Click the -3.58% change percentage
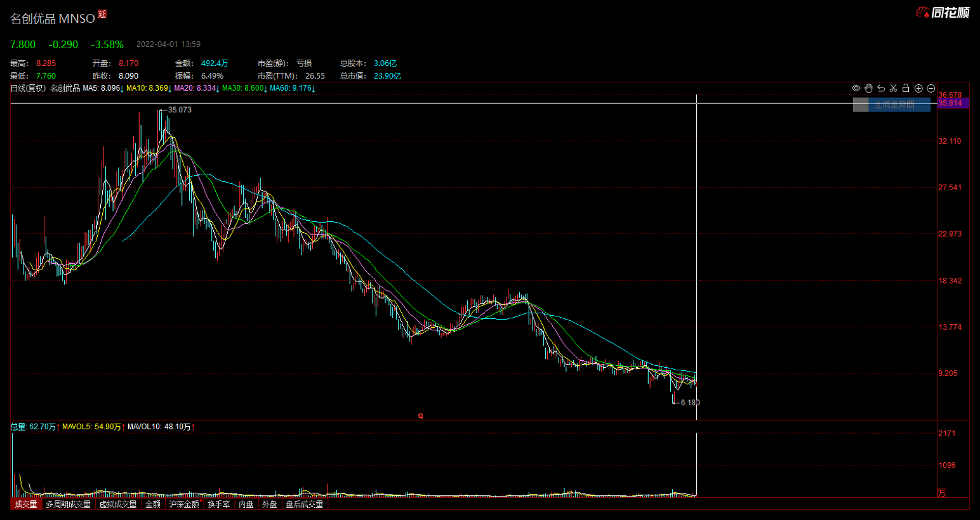This screenshot has height=520, width=980. (107, 44)
